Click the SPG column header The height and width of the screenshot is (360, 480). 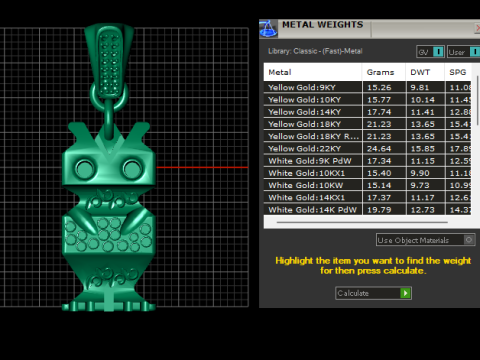[458, 72]
